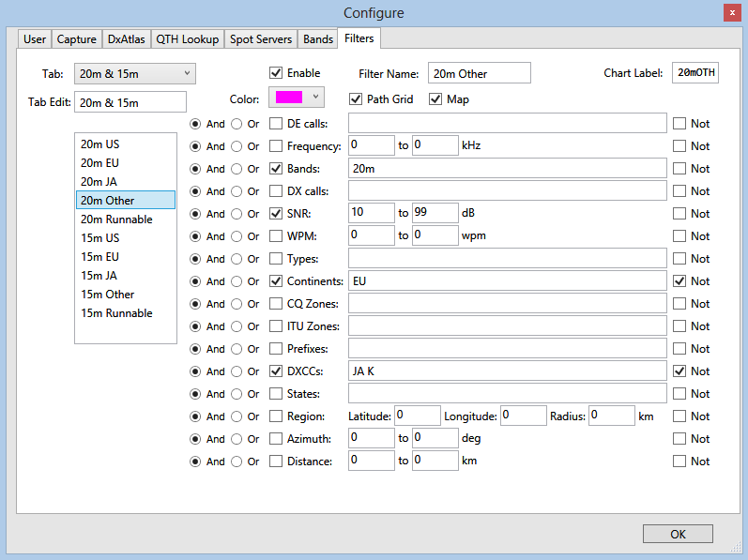Enable the Azimuth filter checkbox
Image resolution: width=748 pixels, height=560 pixels.
coord(276,438)
